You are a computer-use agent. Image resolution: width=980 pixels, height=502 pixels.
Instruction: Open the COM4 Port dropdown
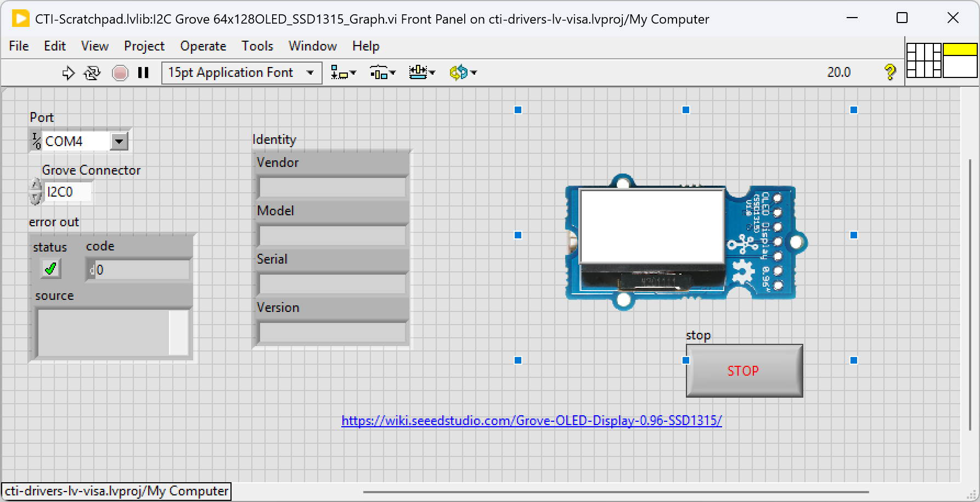tap(119, 141)
